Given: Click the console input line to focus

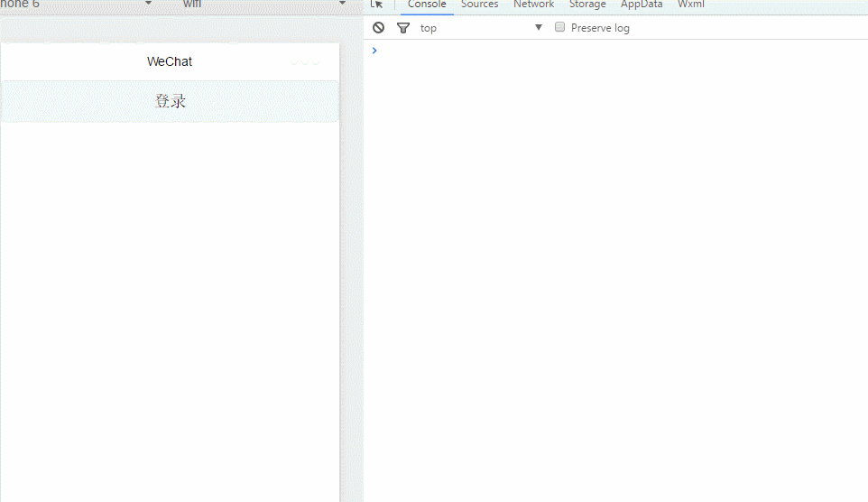Looking at the screenshot, I should [x=614, y=51].
